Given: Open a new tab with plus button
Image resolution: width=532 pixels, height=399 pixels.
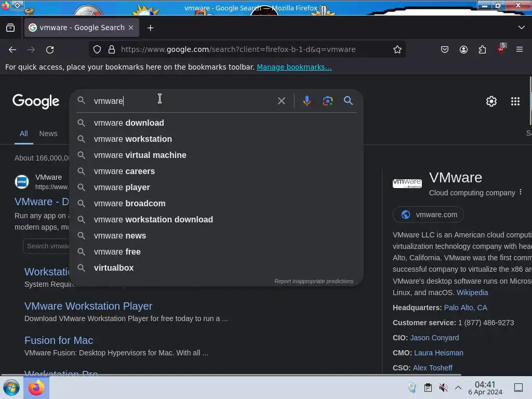Looking at the screenshot, I should 150,28.
